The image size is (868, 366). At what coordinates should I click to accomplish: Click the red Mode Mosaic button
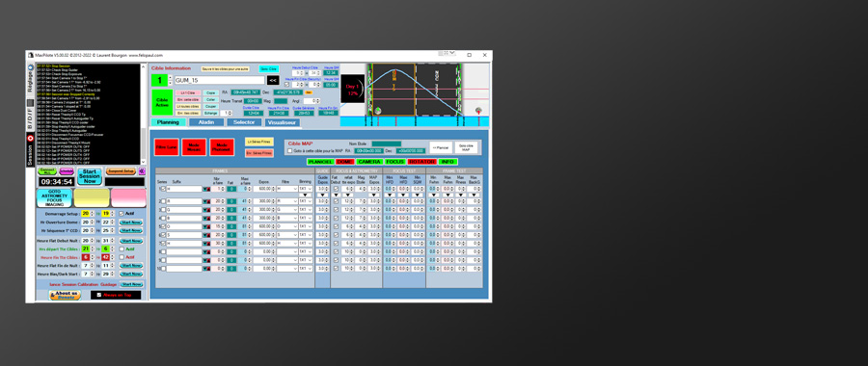pyautogui.click(x=194, y=147)
